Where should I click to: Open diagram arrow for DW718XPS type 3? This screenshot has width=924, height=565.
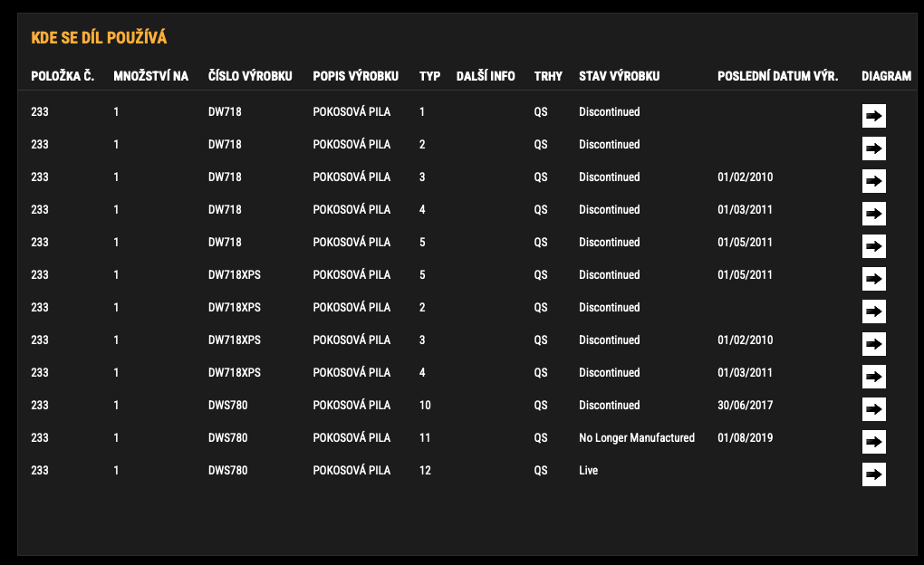pos(874,344)
